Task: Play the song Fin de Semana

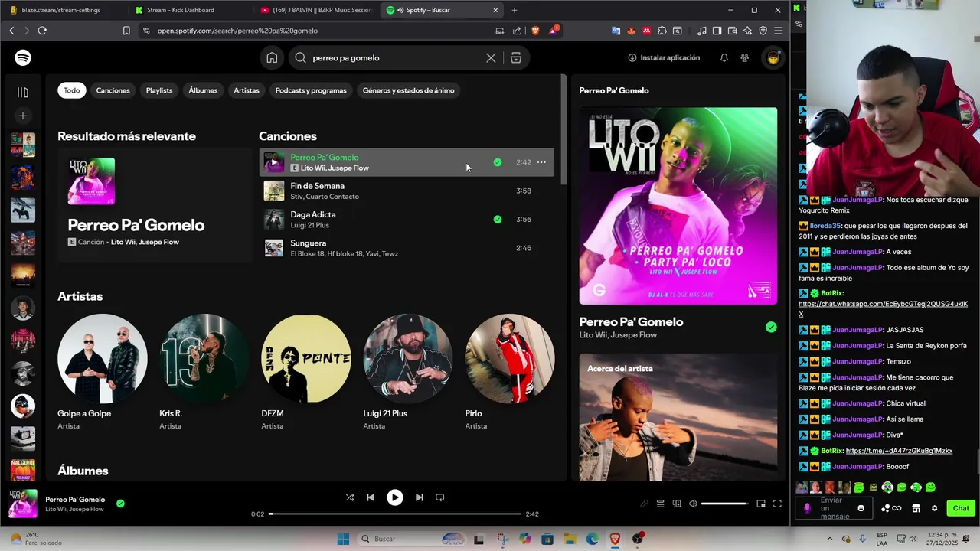Action: coord(406,191)
